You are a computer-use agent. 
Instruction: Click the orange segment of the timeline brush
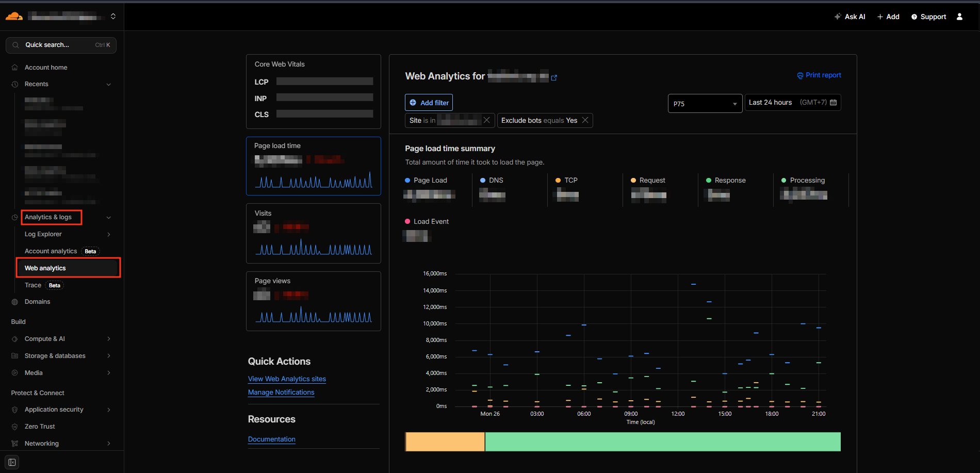coord(445,442)
